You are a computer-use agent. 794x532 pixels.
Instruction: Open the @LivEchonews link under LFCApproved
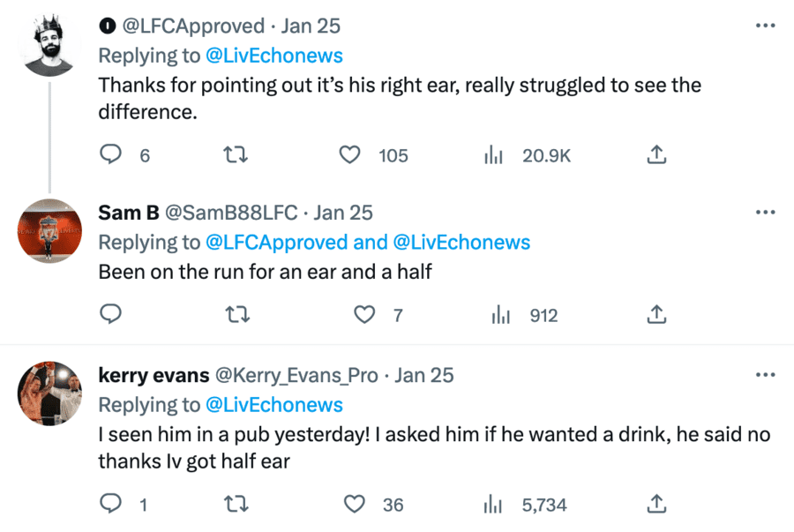click(x=273, y=56)
